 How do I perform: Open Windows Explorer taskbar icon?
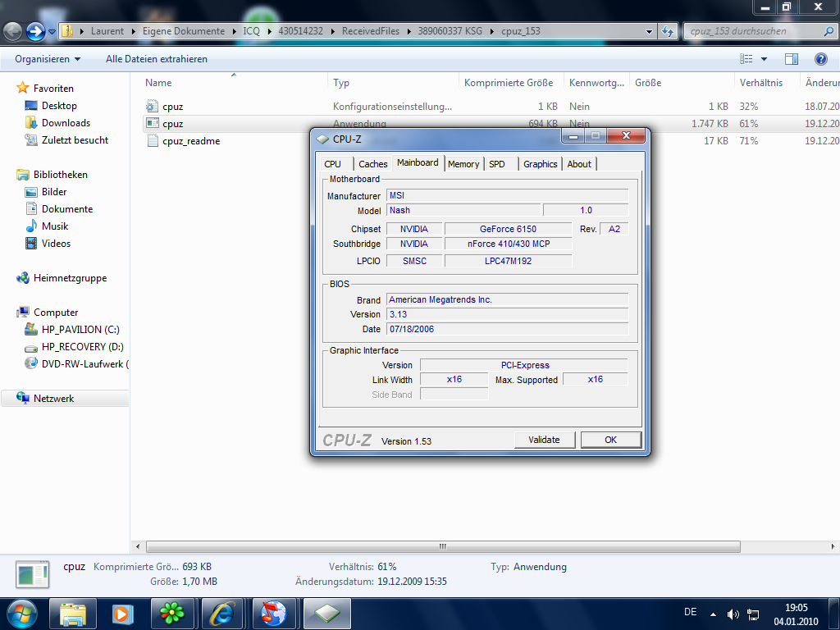(x=73, y=614)
